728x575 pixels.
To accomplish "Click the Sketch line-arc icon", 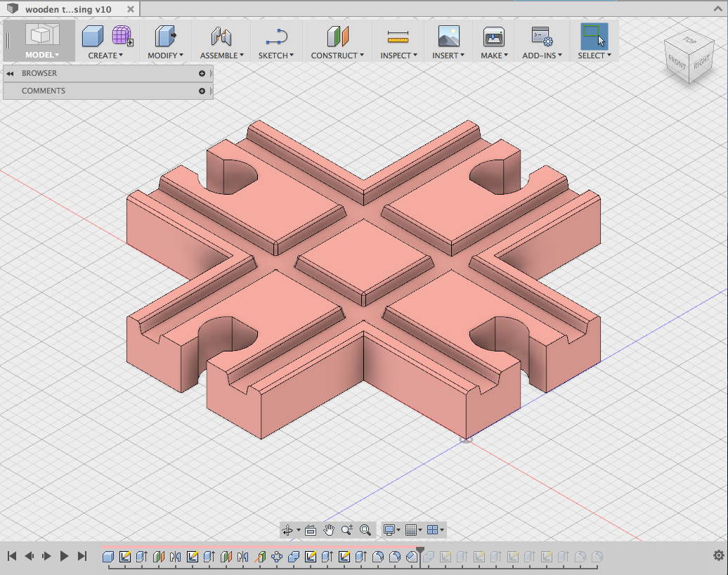I will pos(277,37).
